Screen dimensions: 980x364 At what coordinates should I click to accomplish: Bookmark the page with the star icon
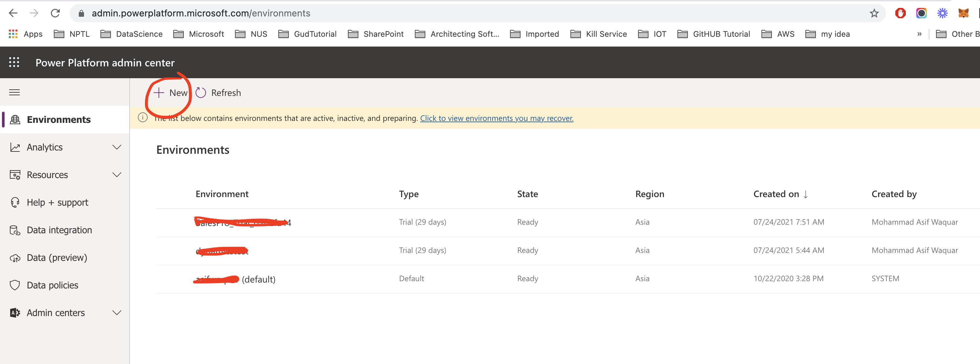(x=874, y=13)
